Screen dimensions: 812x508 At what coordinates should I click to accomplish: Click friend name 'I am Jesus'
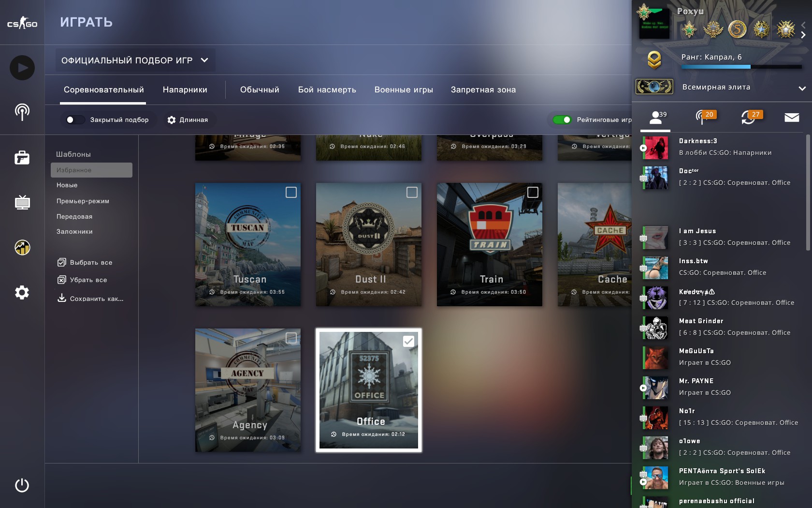[697, 231]
